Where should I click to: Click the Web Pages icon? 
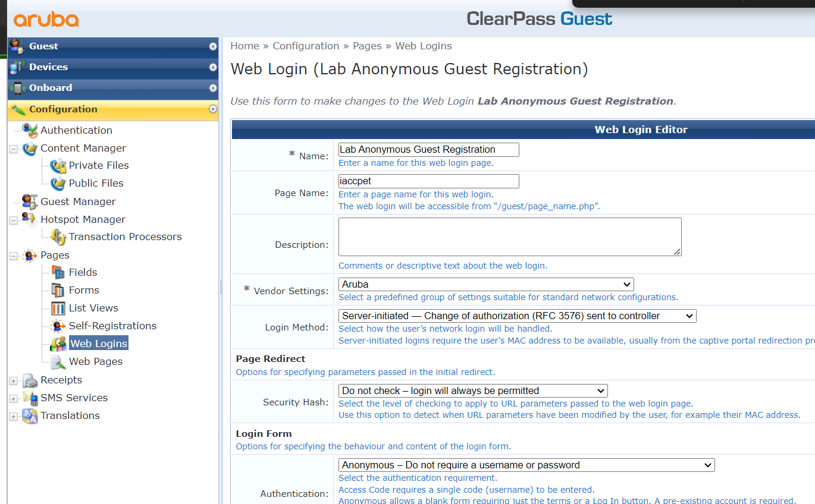click(x=58, y=361)
